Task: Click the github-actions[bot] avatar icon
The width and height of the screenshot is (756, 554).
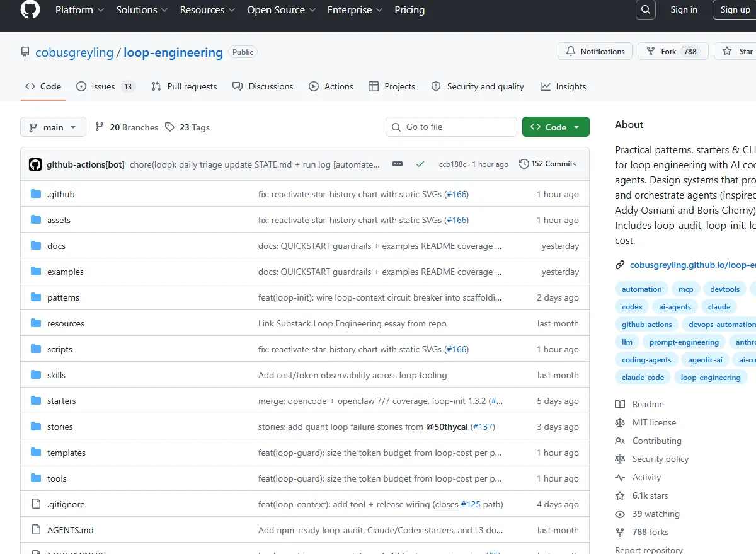Action: (35, 164)
